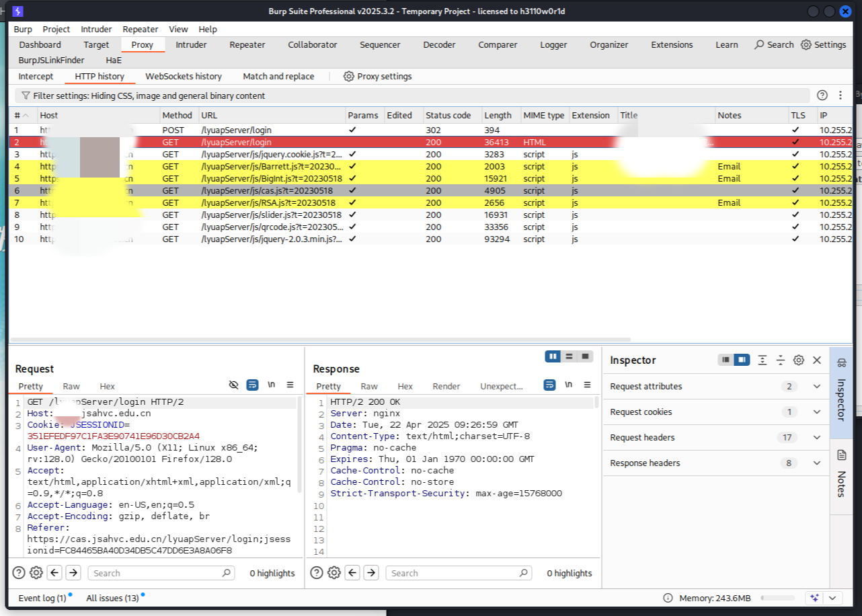Viewport: 862px width, 616px height.
Task: Open the Repeater tab
Action: pos(247,45)
